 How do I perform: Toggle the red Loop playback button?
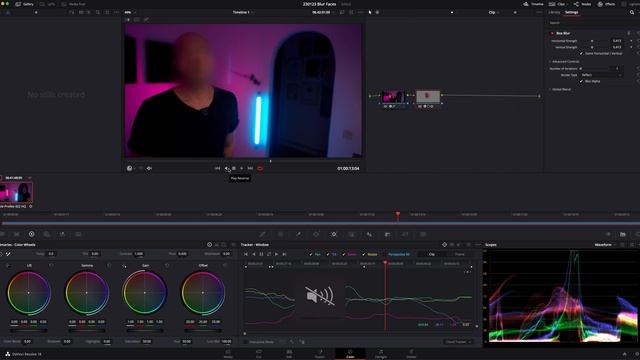(x=260, y=168)
